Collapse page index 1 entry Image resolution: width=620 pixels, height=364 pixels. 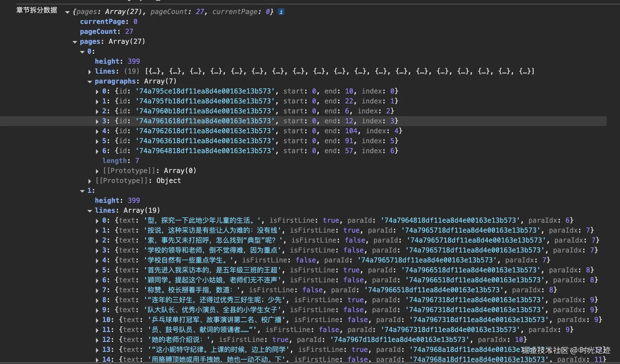82,191
